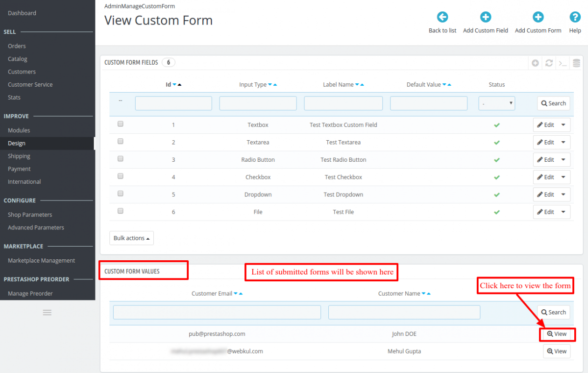Select checkbox for Test Dropdown row
This screenshot has height=373, width=588.
tap(121, 194)
